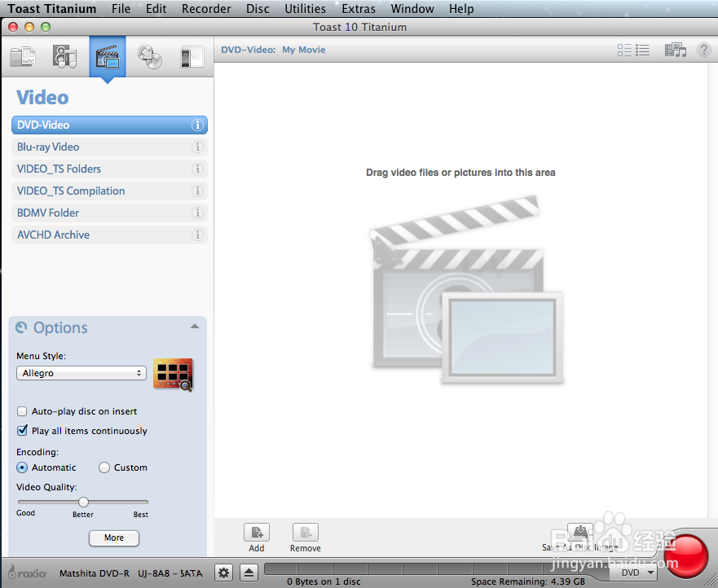The height and width of the screenshot is (588, 718).
Task: Open the Copy disc category icon
Action: [x=150, y=57]
